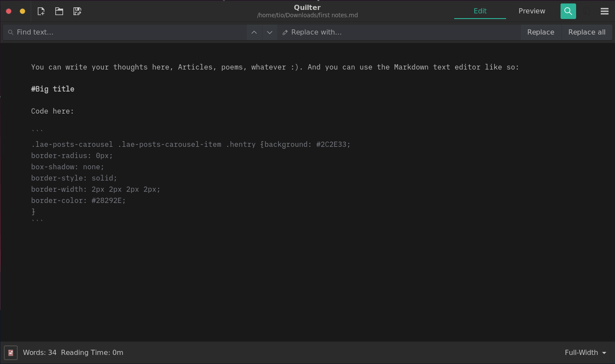Jump to the next search match

270,32
